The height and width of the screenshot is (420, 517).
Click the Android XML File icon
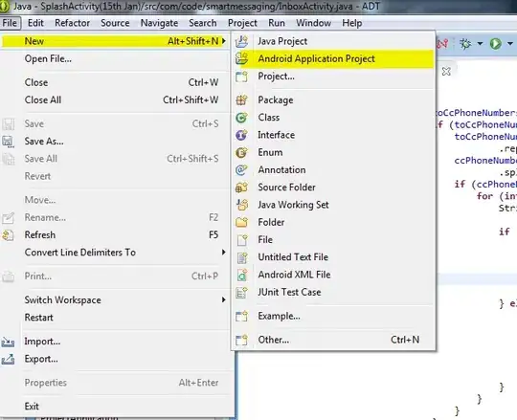(241, 275)
